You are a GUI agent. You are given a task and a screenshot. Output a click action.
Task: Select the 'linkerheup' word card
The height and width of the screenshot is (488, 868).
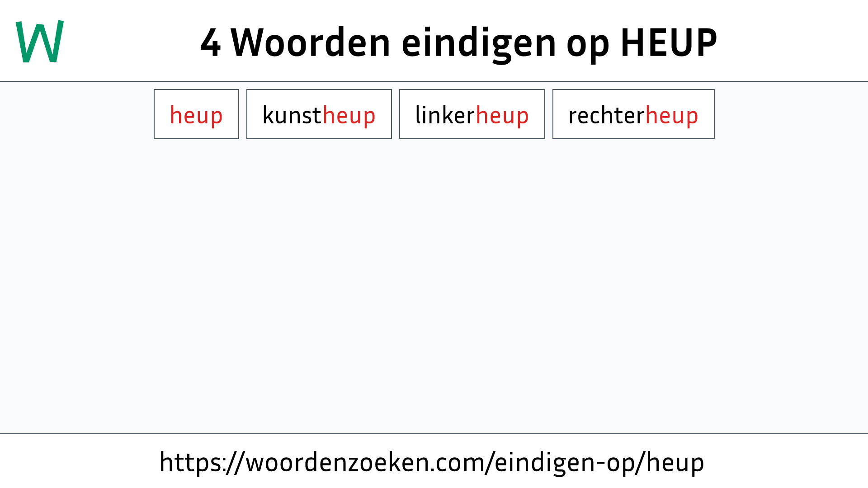click(x=472, y=114)
